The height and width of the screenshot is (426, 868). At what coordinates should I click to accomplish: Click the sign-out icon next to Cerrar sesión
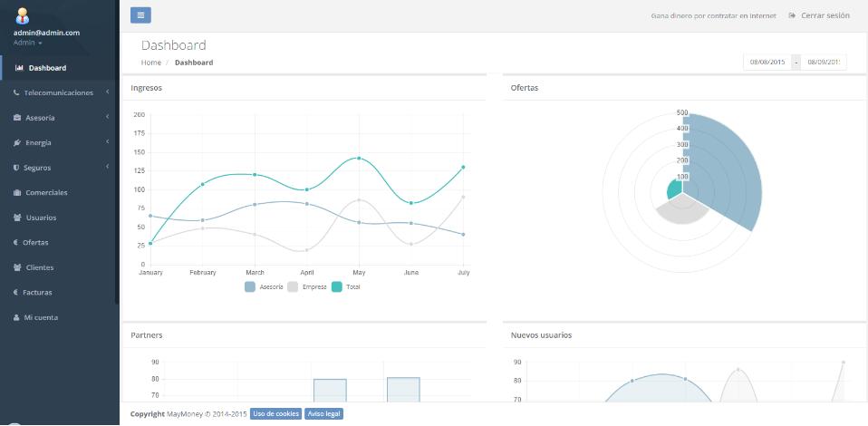click(792, 15)
